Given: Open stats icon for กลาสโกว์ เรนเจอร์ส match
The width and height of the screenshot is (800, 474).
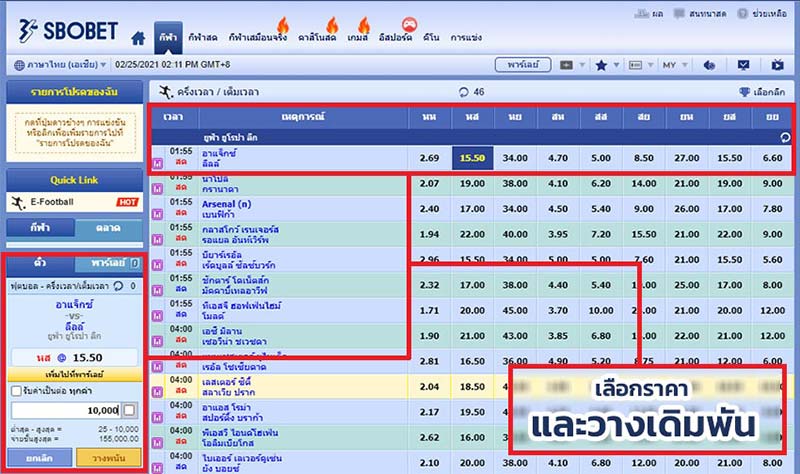Looking at the screenshot, I should pyautogui.click(x=157, y=239).
